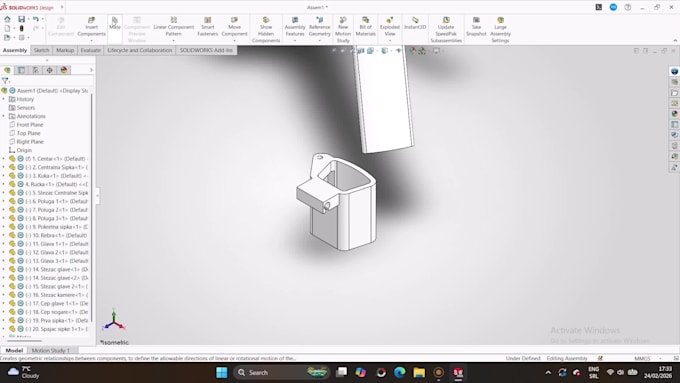Screen dimensions: 680x383
Task: Open Smart Fasteners
Action: pyautogui.click(x=208, y=27)
